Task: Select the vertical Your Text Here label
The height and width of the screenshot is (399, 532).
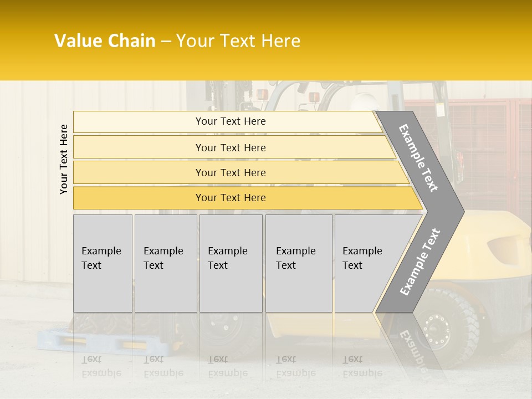Action: 64,159
